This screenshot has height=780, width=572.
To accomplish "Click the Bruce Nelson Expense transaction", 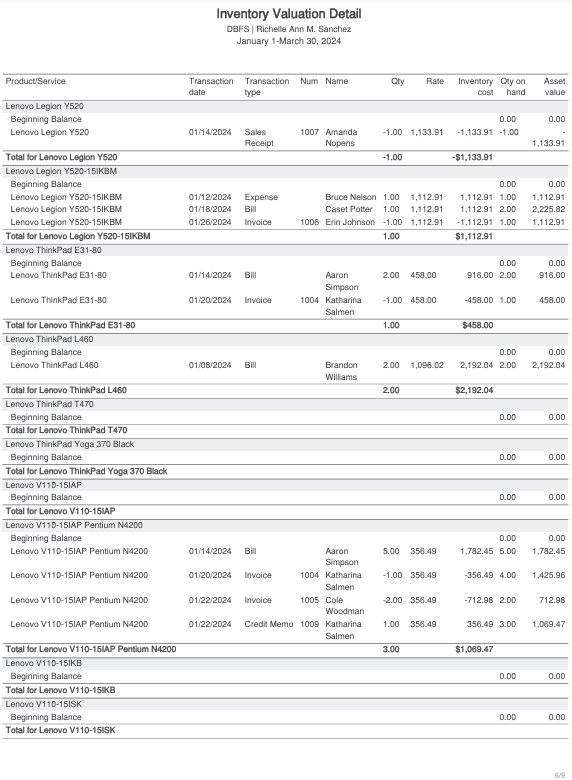I will (x=286, y=197).
